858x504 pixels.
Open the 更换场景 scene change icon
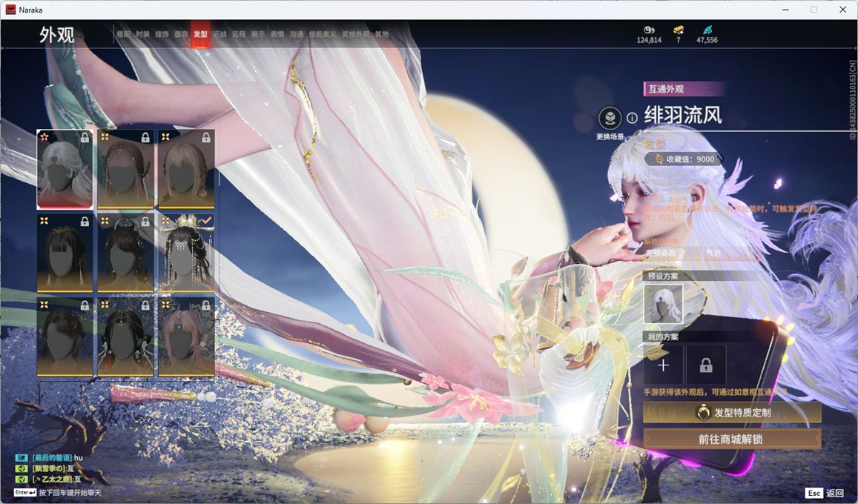tap(610, 118)
